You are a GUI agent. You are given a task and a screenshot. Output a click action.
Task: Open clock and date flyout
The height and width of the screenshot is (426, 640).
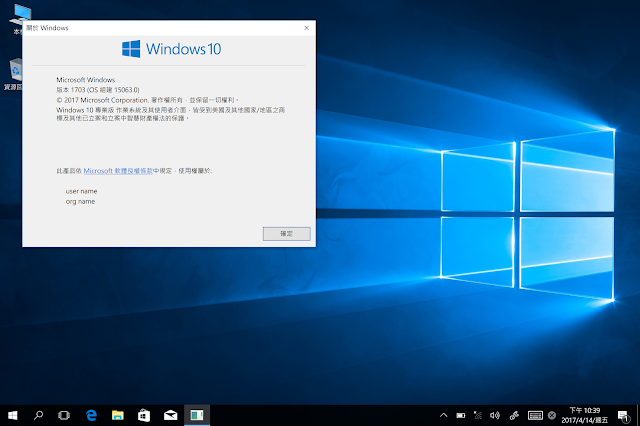[584, 415]
